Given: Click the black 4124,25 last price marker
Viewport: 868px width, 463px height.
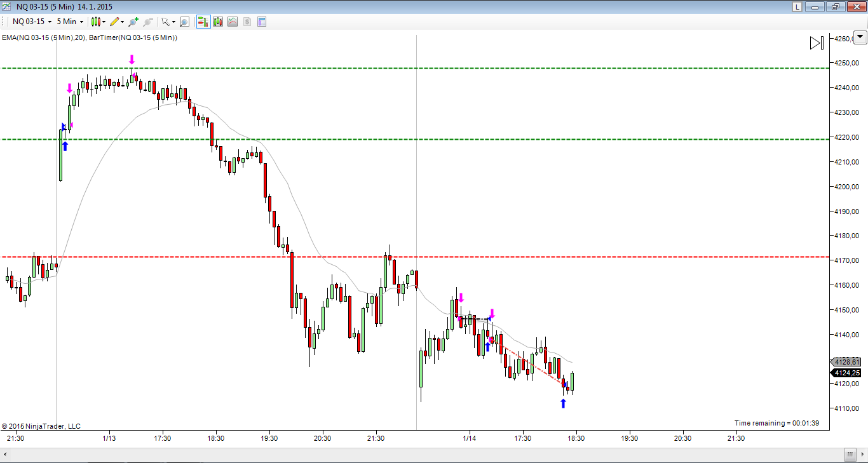Looking at the screenshot, I should click(x=847, y=373).
